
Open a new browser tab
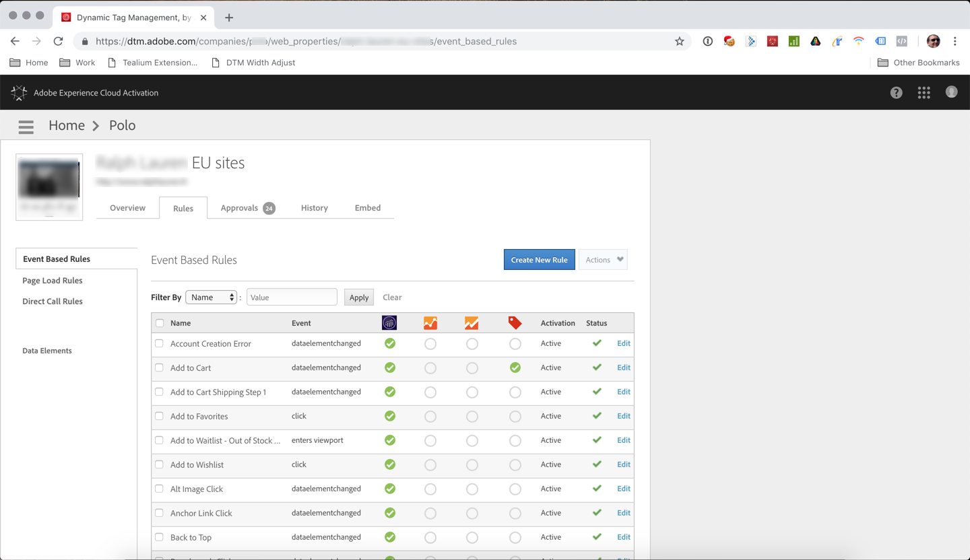[229, 17]
